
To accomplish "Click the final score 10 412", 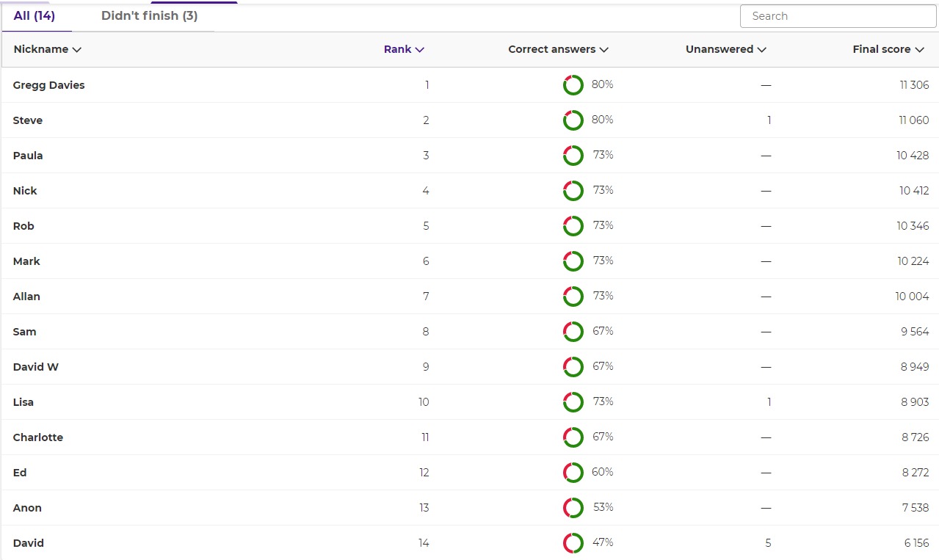I will [x=914, y=191].
